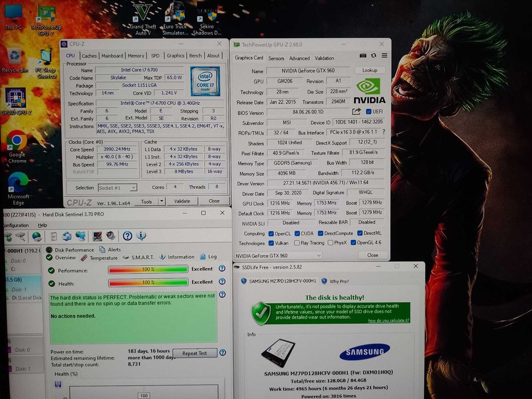Viewport: 532px width, 399px height.
Task: Click the help icon next to the Performance bar
Action: click(x=222, y=268)
